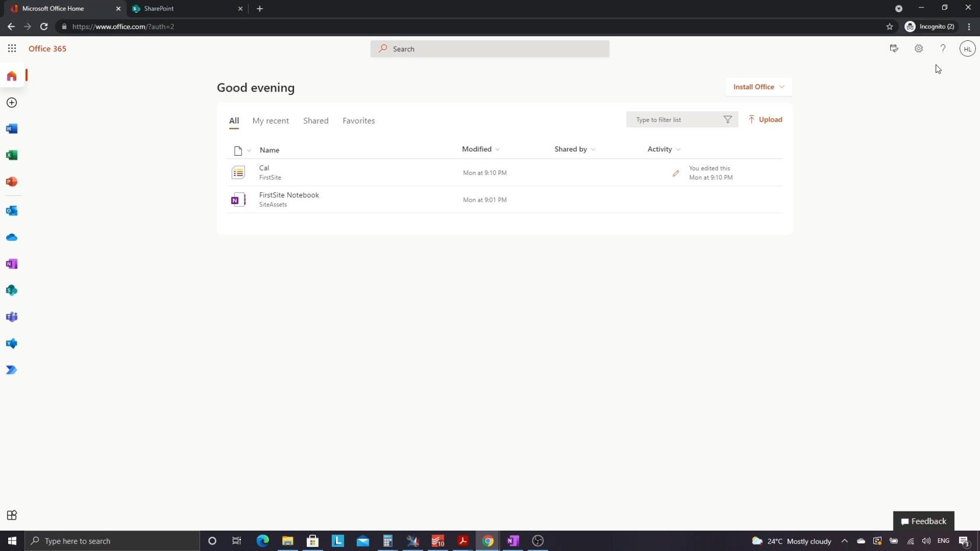Go back with the browser back arrow
Screen dimensions: 980x551
[x=11, y=26]
